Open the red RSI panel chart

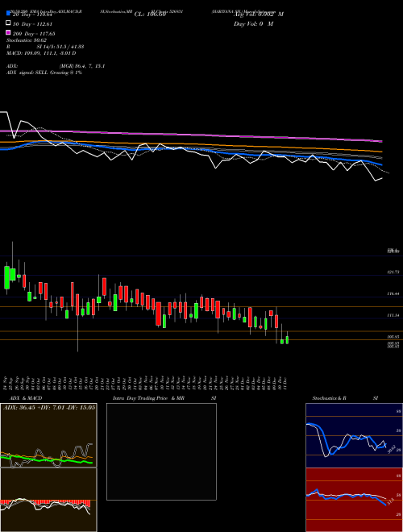pyautogui.click(x=354, y=500)
